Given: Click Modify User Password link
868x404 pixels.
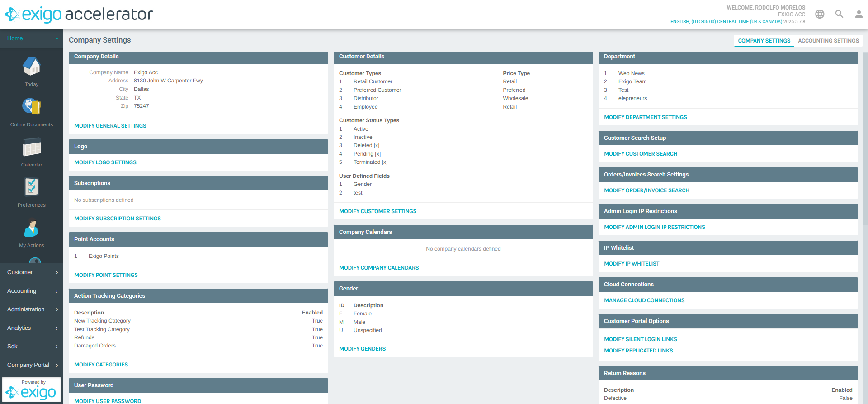Looking at the screenshot, I should [x=108, y=401].
